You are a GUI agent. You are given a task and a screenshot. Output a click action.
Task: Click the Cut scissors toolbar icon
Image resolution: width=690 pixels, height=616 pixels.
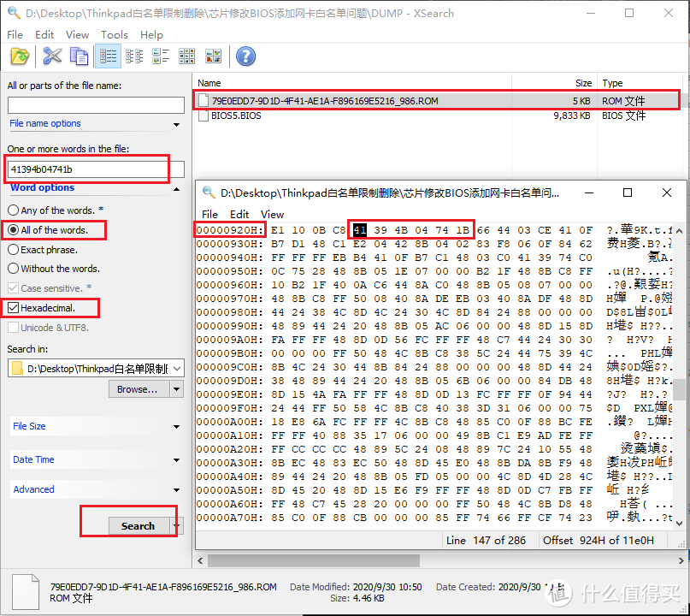52,56
